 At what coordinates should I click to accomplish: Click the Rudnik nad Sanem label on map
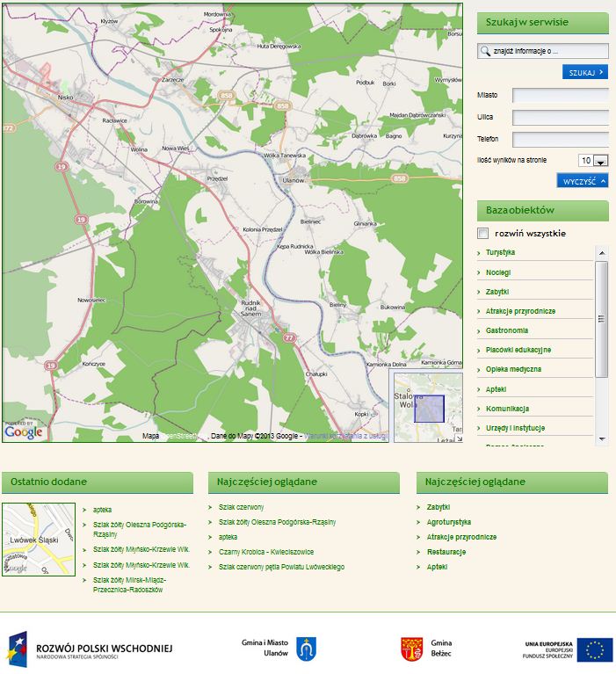coord(250,308)
